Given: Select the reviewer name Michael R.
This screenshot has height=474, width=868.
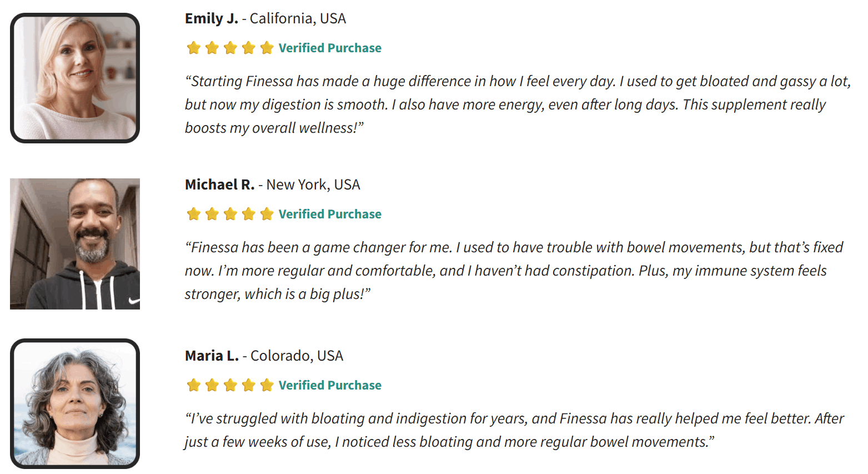Looking at the screenshot, I should pos(220,184).
